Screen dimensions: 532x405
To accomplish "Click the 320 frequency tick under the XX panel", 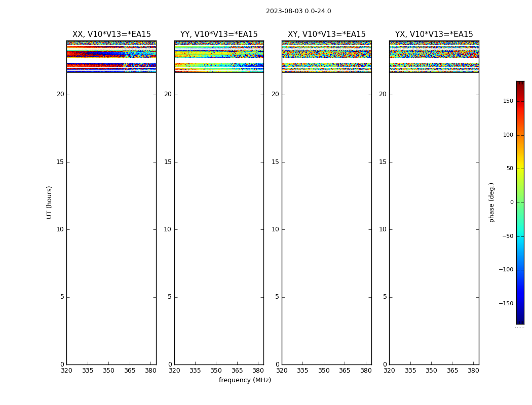I will [x=66, y=371].
